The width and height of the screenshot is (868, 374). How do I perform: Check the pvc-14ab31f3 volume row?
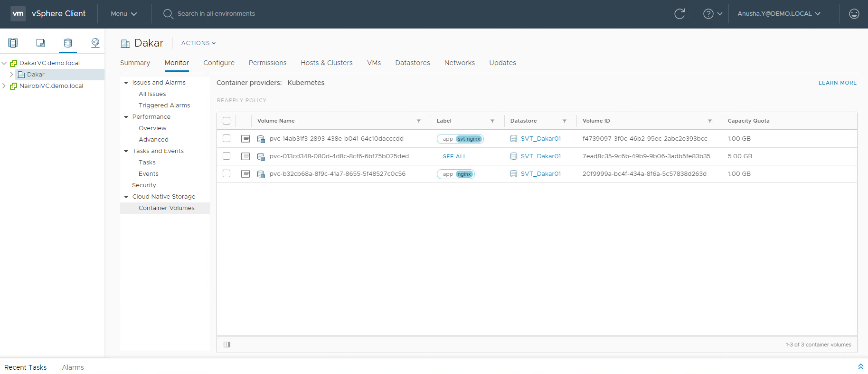(x=226, y=138)
